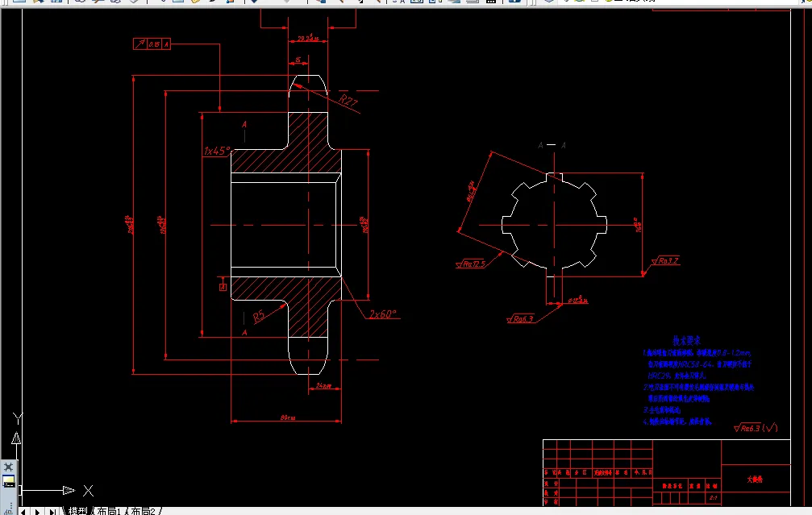This screenshot has height=515, width=812.
Task: Click the next layout tab arrow
Action: coord(37,512)
